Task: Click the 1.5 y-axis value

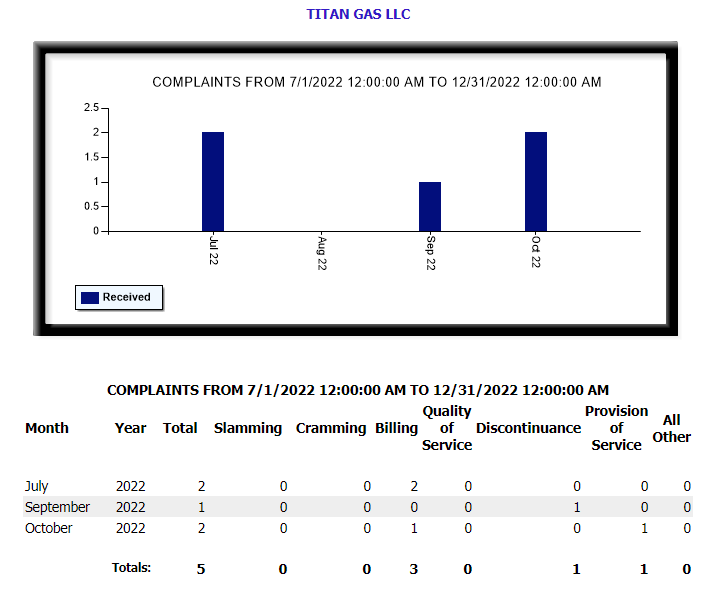Action: [91, 157]
